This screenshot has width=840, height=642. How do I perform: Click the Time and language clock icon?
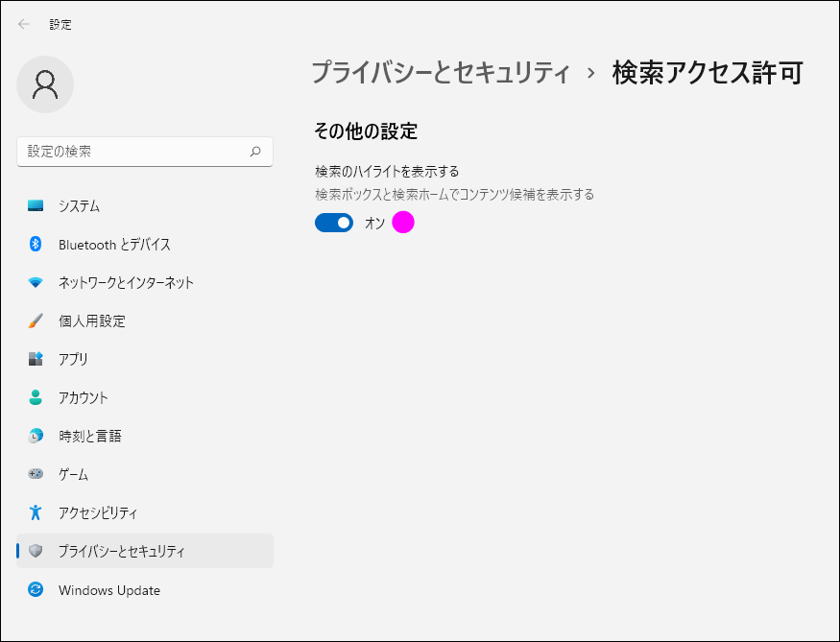(36, 436)
